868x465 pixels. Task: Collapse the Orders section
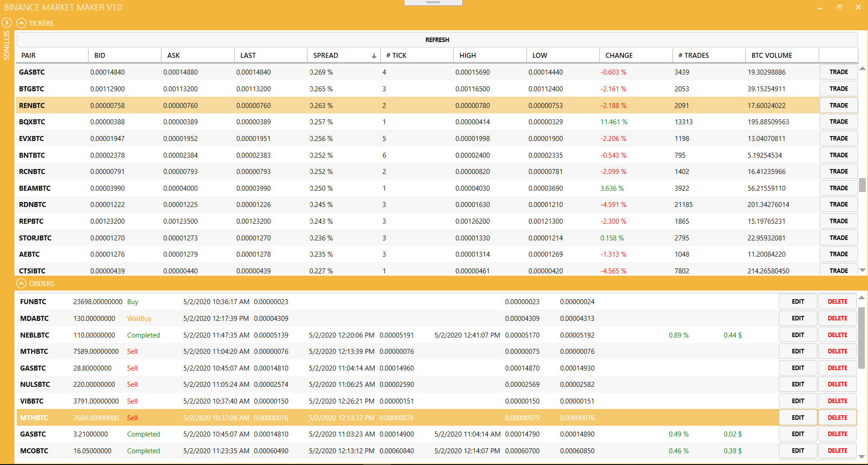click(21, 283)
